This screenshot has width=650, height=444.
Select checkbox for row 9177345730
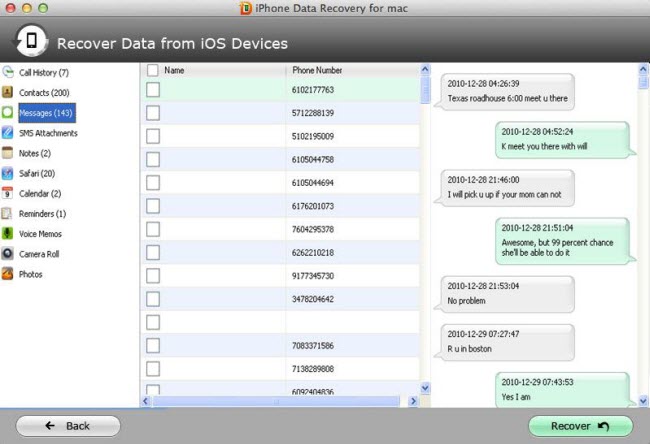[153, 275]
